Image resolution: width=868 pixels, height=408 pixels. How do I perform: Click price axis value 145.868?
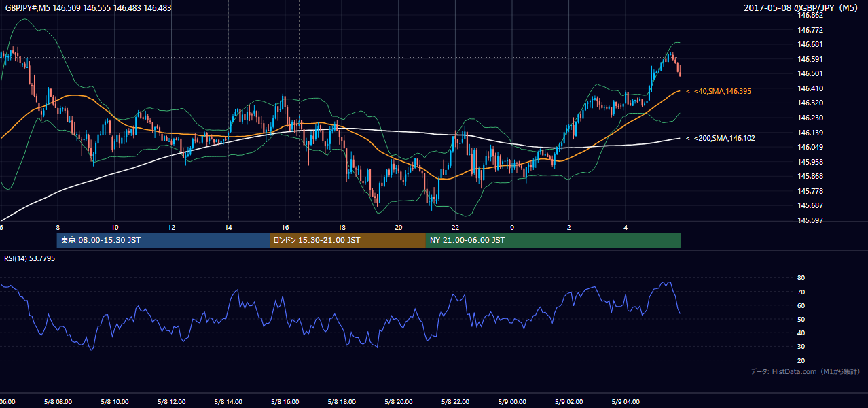click(x=810, y=176)
